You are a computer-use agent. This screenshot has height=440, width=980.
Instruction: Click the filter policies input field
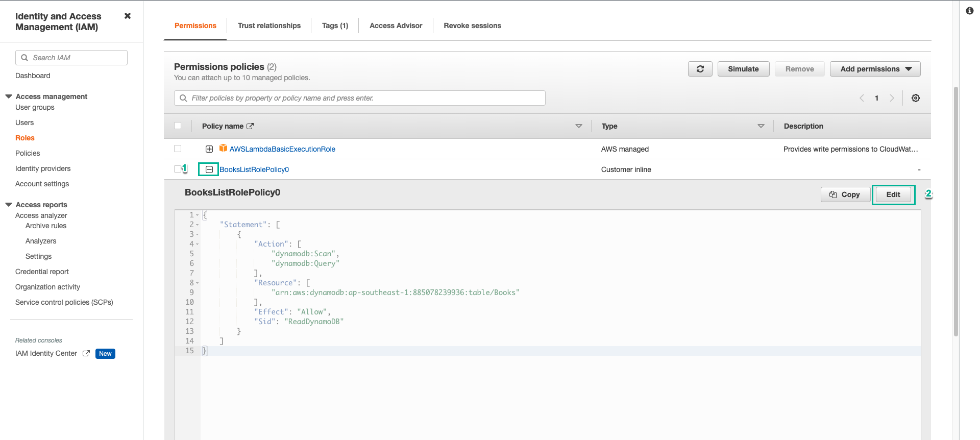point(360,98)
